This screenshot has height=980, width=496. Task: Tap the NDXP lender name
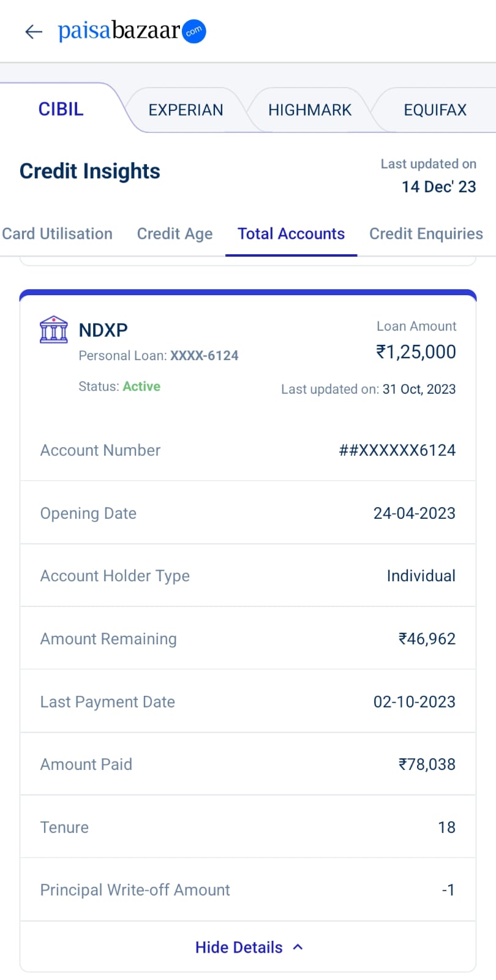coord(103,330)
